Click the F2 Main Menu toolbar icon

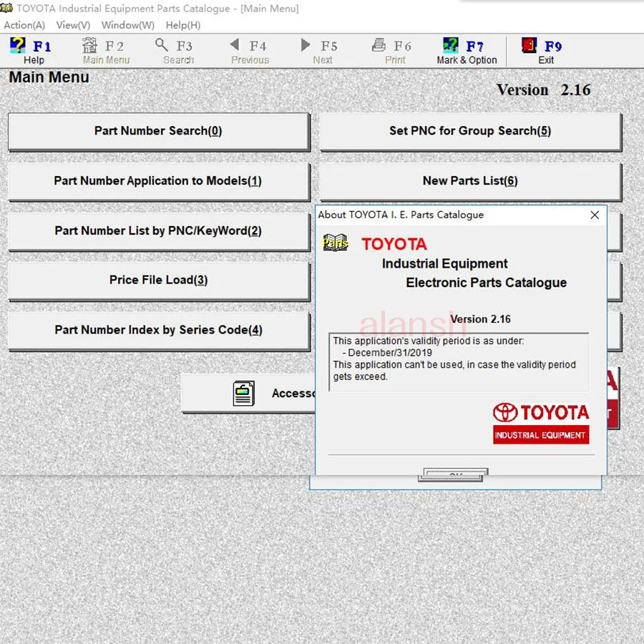click(x=89, y=45)
